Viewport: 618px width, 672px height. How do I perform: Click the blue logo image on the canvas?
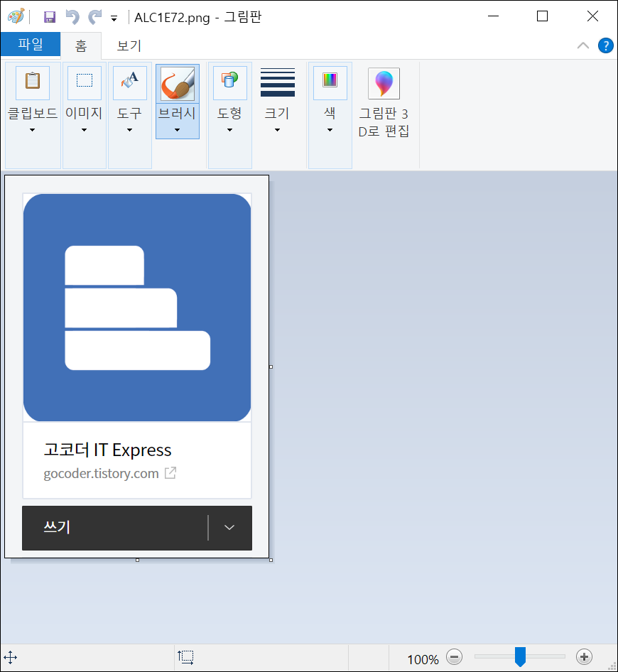pos(137,308)
